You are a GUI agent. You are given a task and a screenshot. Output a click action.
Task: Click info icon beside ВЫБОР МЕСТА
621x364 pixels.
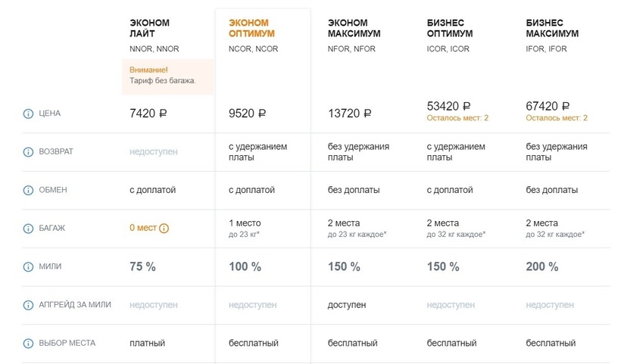(29, 344)
